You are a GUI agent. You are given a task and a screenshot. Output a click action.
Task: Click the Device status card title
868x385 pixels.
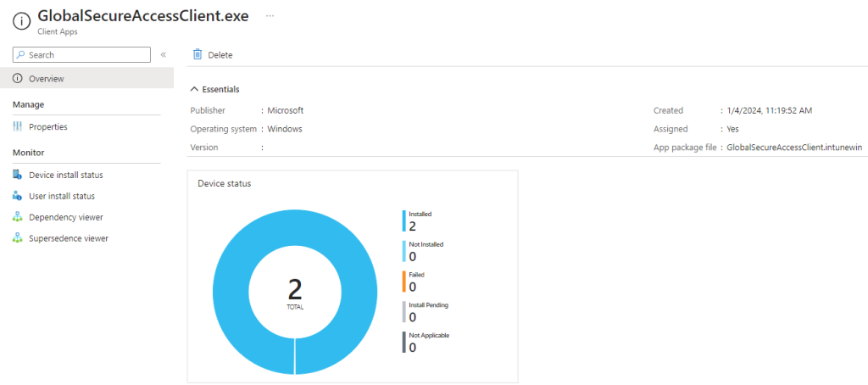[224, 183]
